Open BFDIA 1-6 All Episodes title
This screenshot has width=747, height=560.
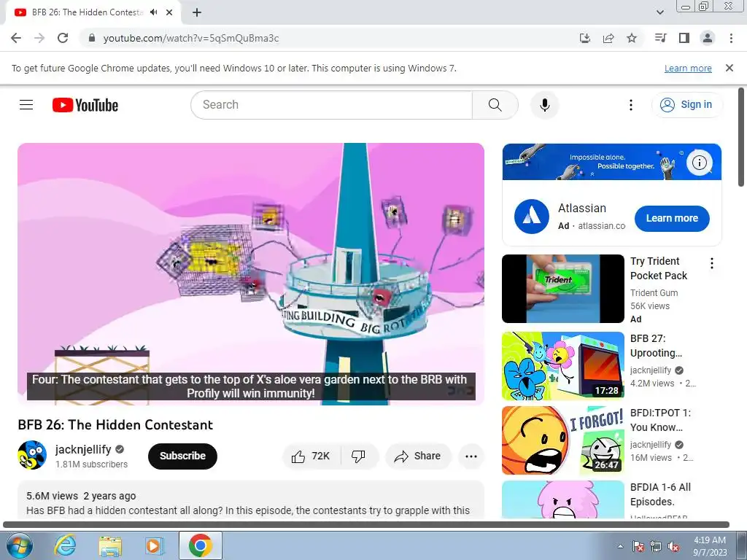pyautogui.click(x=660, y=494)
